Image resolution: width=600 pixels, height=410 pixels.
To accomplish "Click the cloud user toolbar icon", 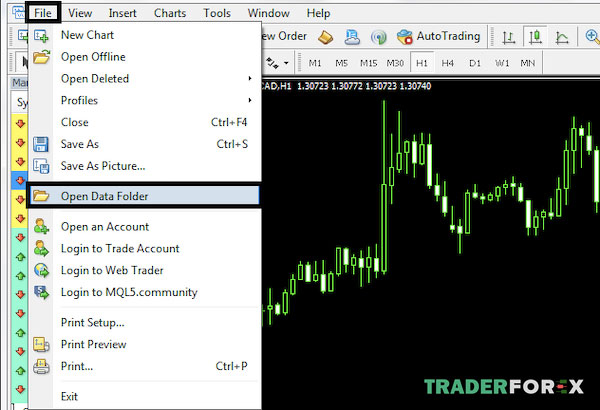I will pos(352,37).
